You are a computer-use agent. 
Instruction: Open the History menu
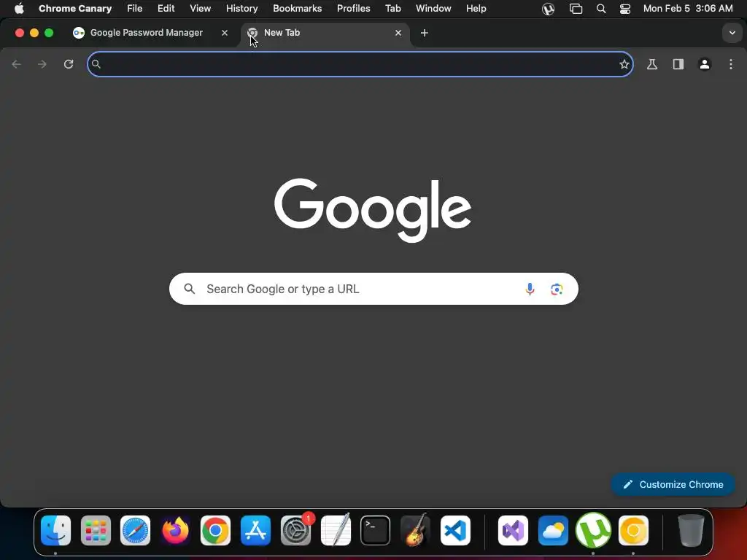pyautogui.click(x=242, y=9)
